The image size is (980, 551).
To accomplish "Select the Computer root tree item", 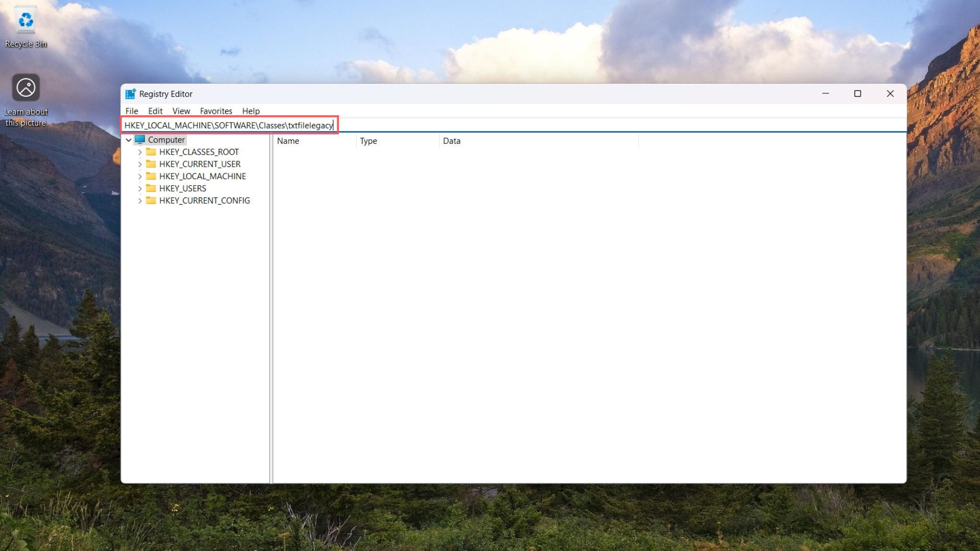I will tap(165, 139).
